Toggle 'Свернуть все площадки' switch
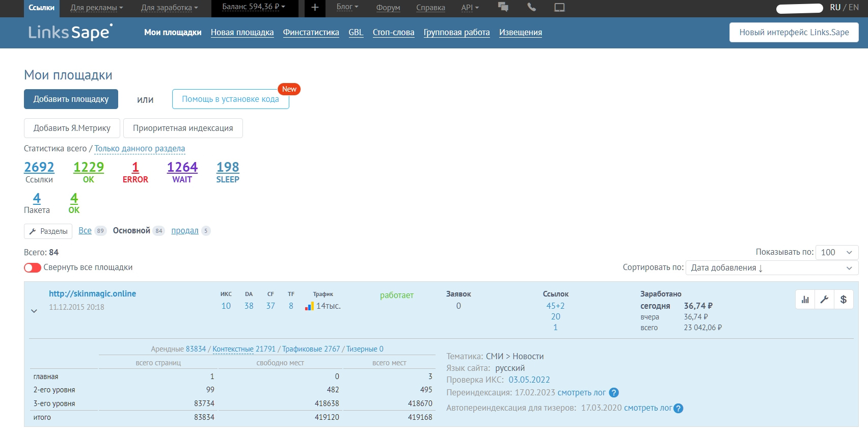868x430 pixels. (33, 267)
